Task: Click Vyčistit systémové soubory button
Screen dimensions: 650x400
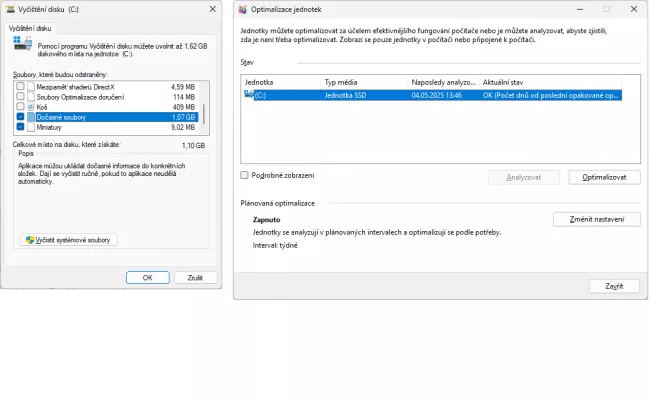Action: point(68,240)
